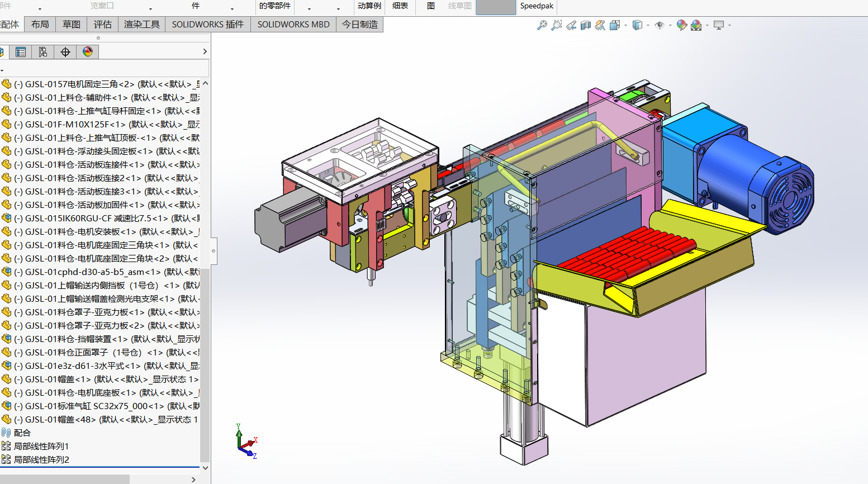Click the Hide/Show Items eye icon
The height and width of the screenshot is (484, 868).
660,25
